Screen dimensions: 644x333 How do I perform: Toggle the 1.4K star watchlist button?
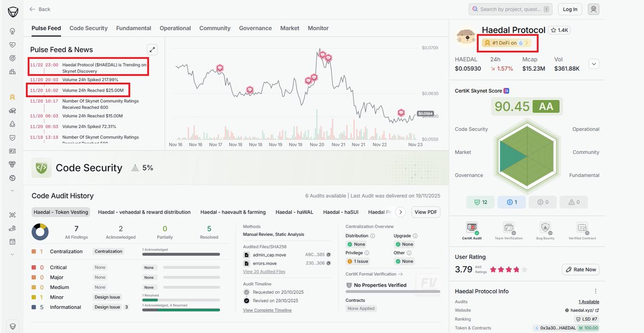(560, 31)
